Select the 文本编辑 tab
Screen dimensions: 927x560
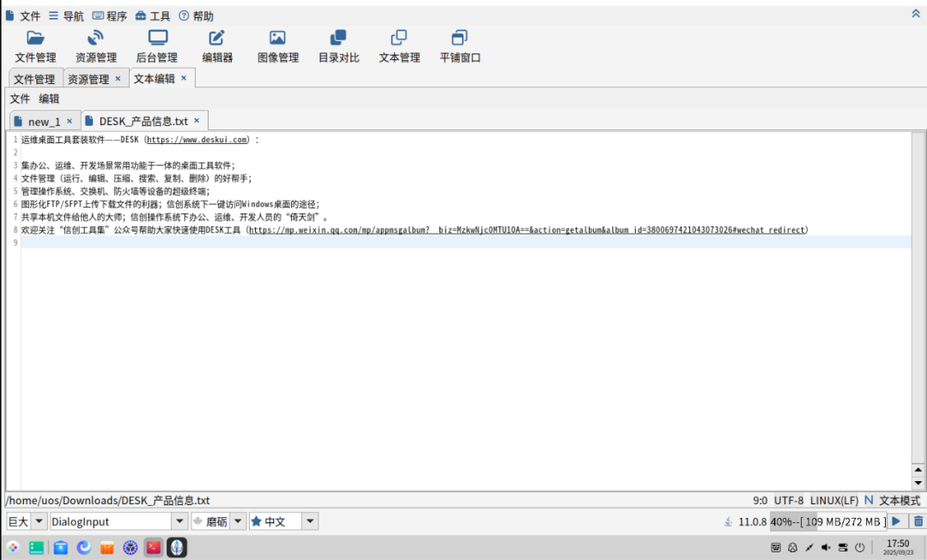[154, 79]
